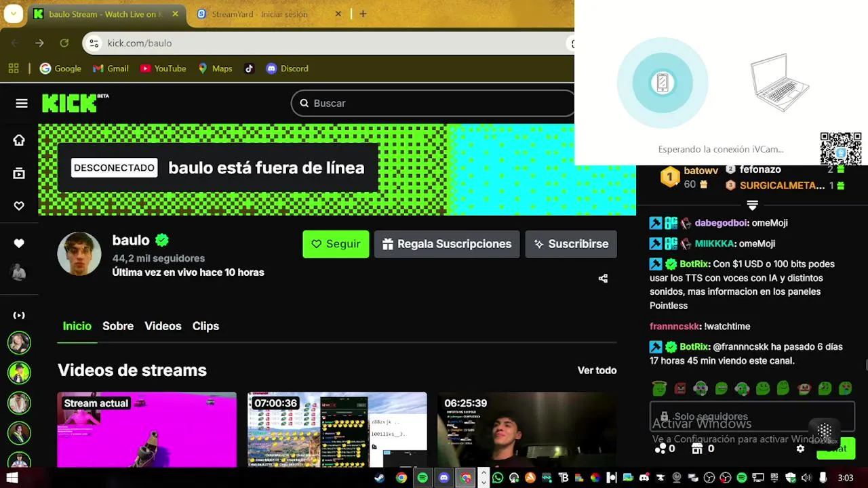This screenshot has width=868, height=488.
Task: Open the Gmail bookmark
Action: tap(110, 68)
